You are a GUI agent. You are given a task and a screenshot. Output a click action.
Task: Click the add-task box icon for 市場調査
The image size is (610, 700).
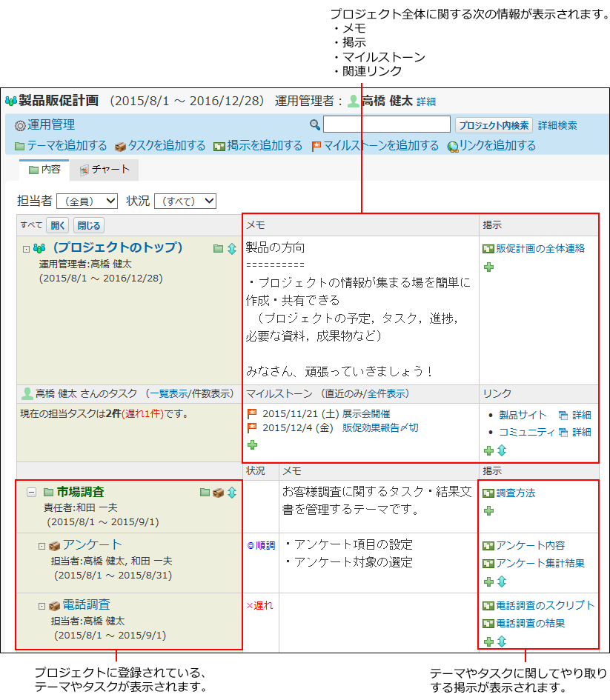point(218,493)
